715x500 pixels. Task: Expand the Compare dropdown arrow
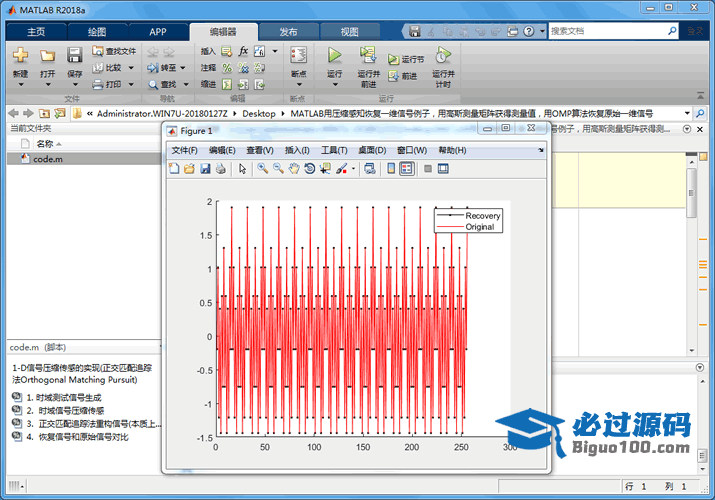[x=131, y=68]
